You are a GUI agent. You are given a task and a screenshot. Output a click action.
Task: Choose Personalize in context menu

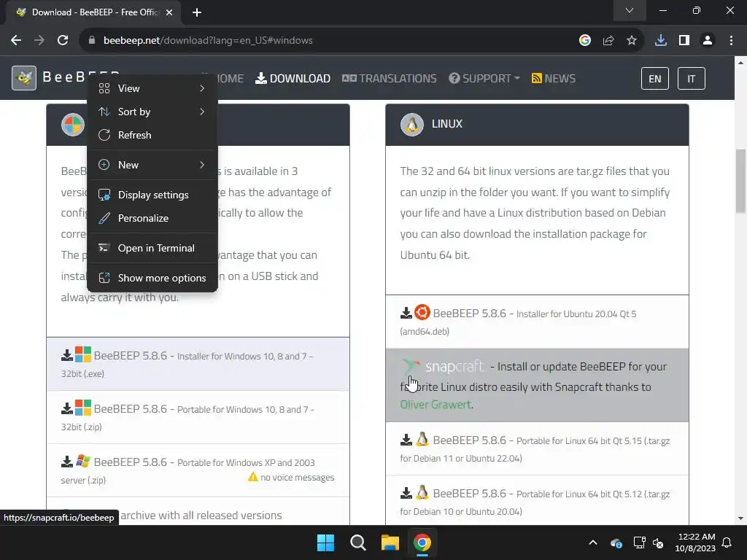(152, 218)
